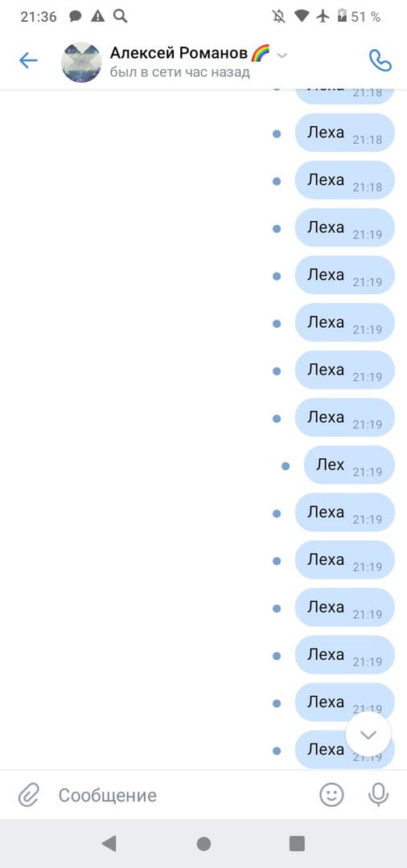
Task: Tap the unread dot beside the 'Лех' message
Action: [286, 466]
